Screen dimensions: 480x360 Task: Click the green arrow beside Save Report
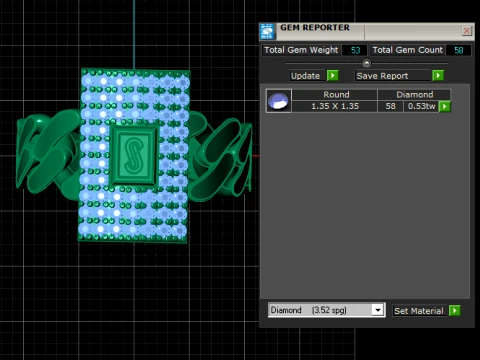438,76
